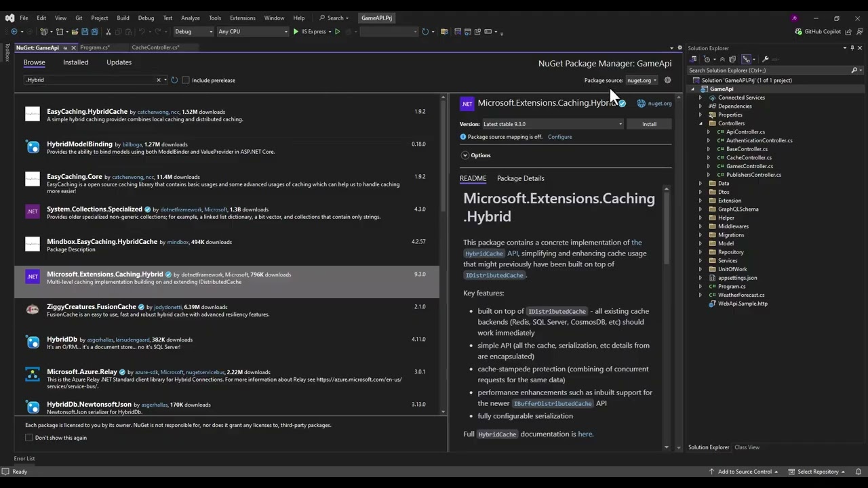This screenshot has width=868, height=488.
Task: Open the Package source nuget.org dropdown
Action: (642, 80)
